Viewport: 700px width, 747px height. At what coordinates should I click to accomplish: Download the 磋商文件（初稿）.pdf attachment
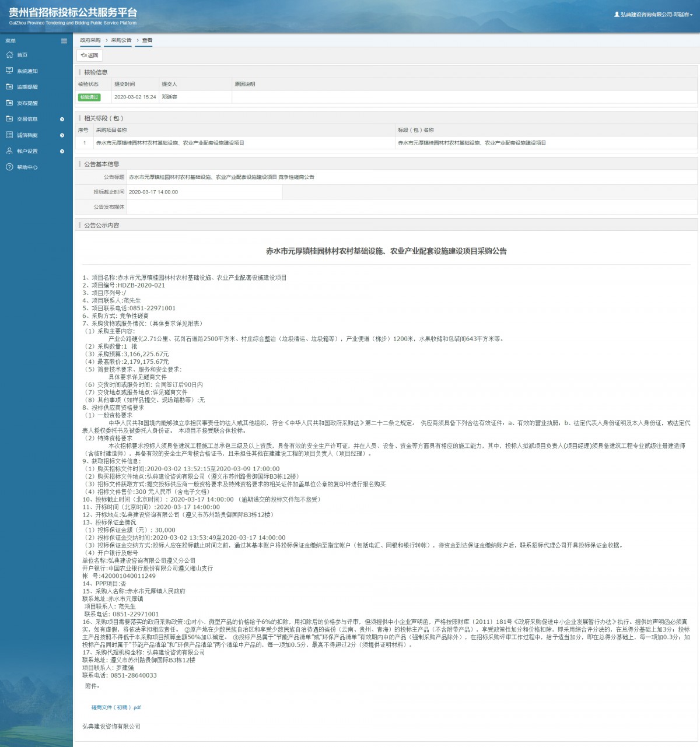pyautogui.click(x=116, y=707)
